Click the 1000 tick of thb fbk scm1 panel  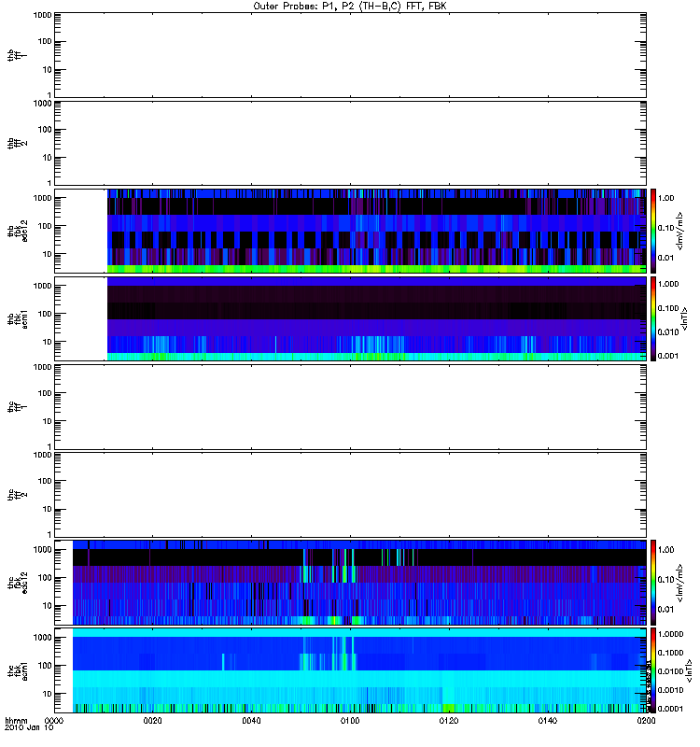42,286
